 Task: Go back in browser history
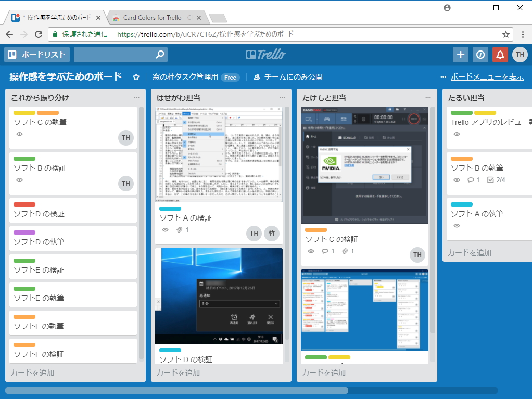tap(9, 34)
